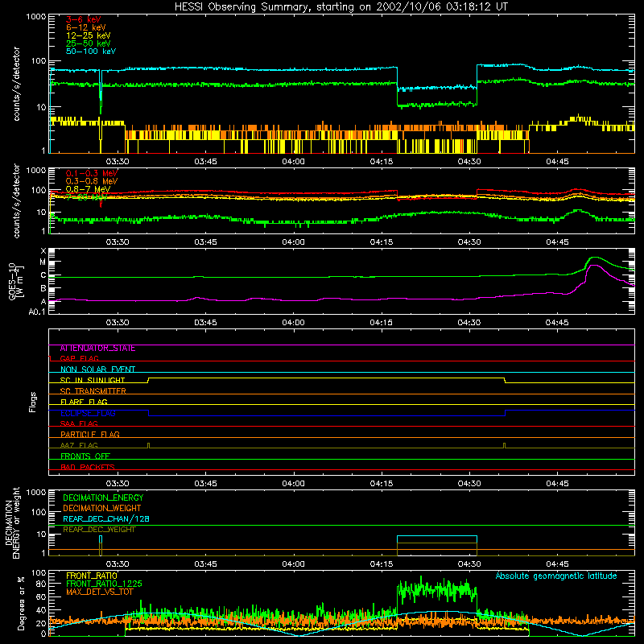
Task: Click the 'GOES-10 [W m-2]' axis label
Action: [x=15, y=281]
